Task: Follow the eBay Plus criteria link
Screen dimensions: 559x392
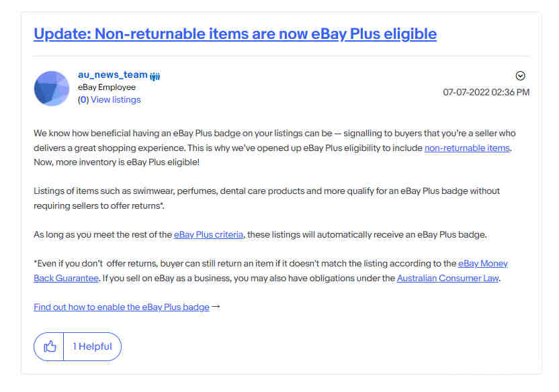Action: [208, 235]
